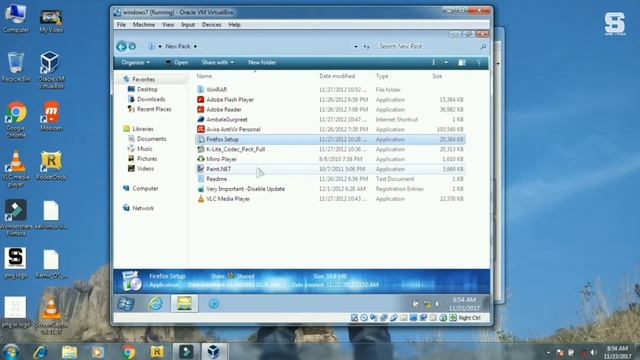Click the guest tray volume speaker icon
This screenshot has width=640, height=360.
pyautogui.click(x=437, y=304)
